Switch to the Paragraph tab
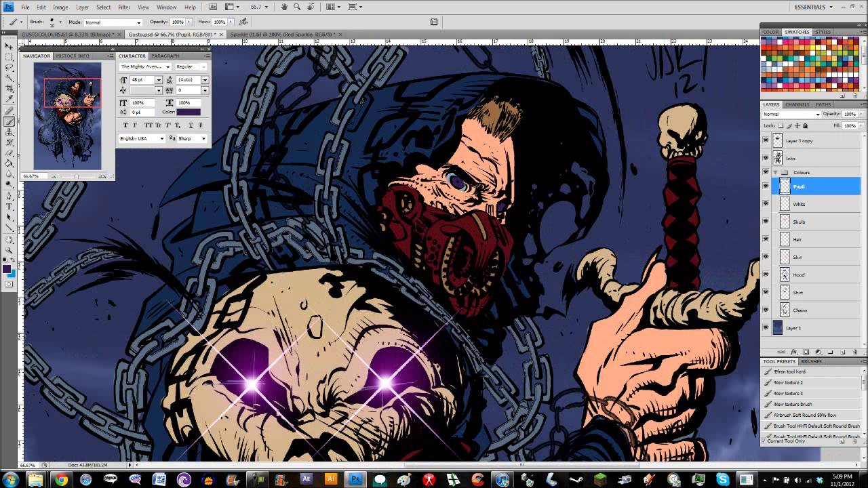The width and height of the screenshot is (868, 488). (x=165, y=56)
